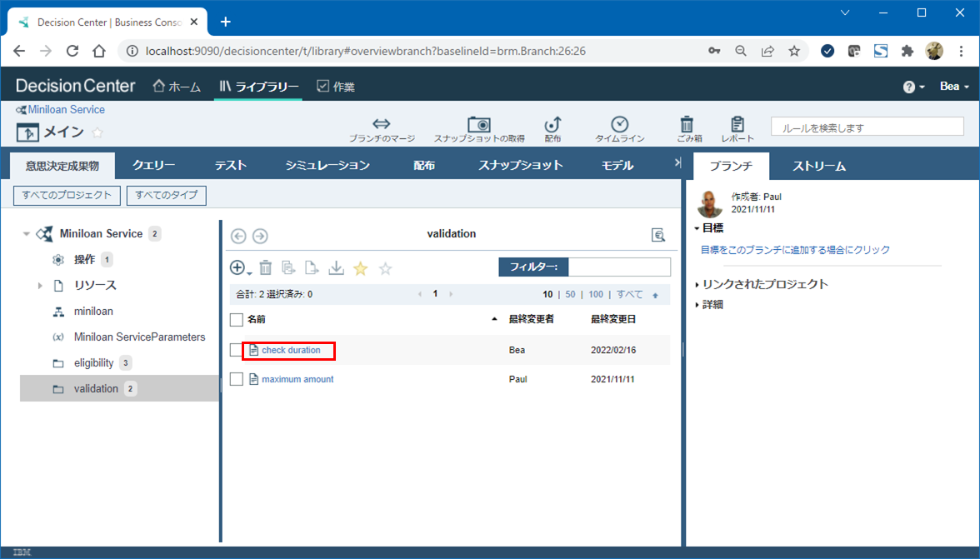
Task: Click the link to add a goal to this branch
Action: tap(795, 250)
